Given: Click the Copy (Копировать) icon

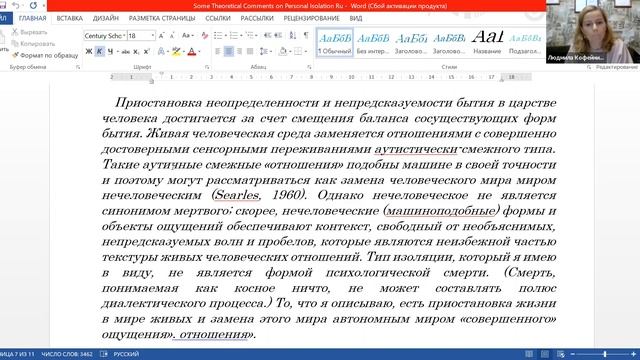Looking at the screenshot, I should pos(15,43).
